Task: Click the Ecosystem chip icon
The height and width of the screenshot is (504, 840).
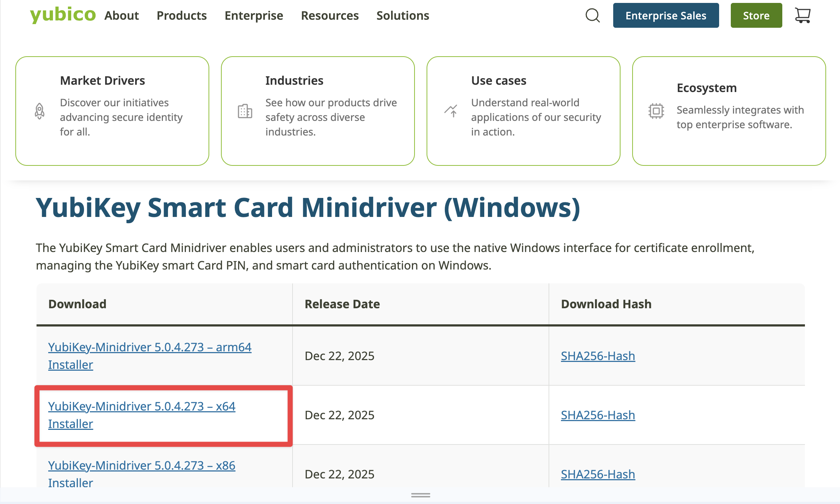Action: [x=656, y=111]
